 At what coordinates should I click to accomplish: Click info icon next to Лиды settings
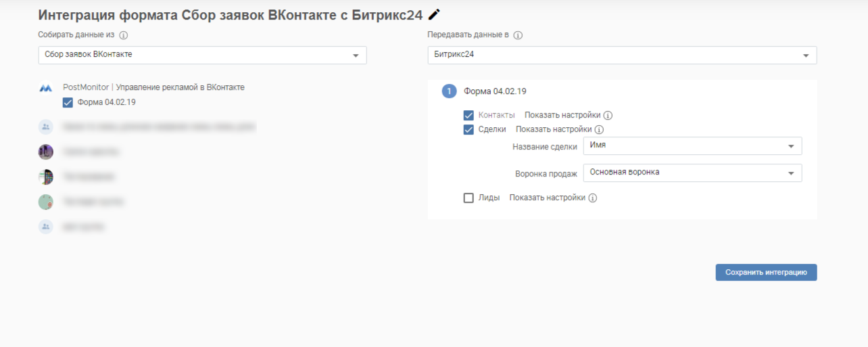click(593, 198)
